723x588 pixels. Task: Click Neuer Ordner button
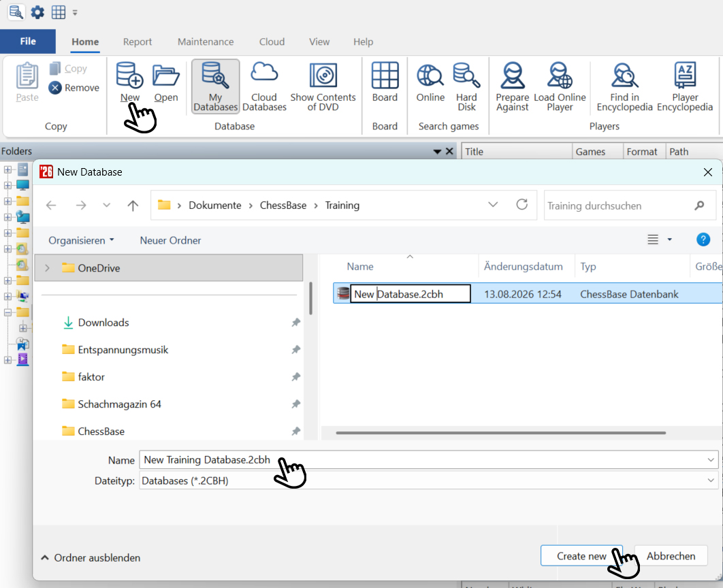[171, 240]
